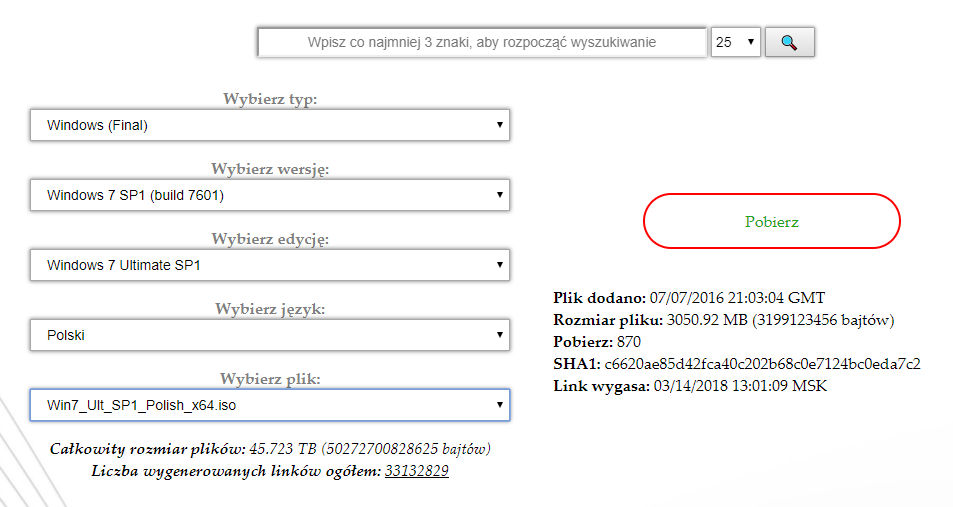Click the Wybierz plik label
This screenshot has height=507, width=953.
pos(270,379)
